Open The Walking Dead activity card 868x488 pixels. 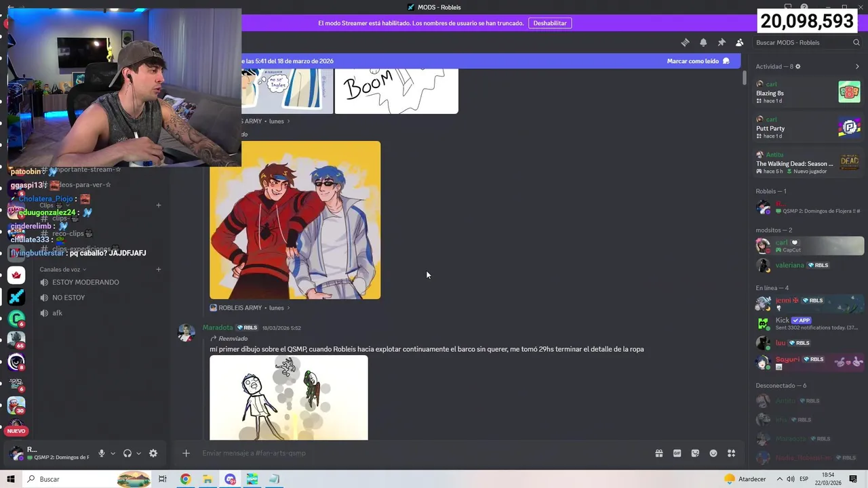click(x=808, y=163)
